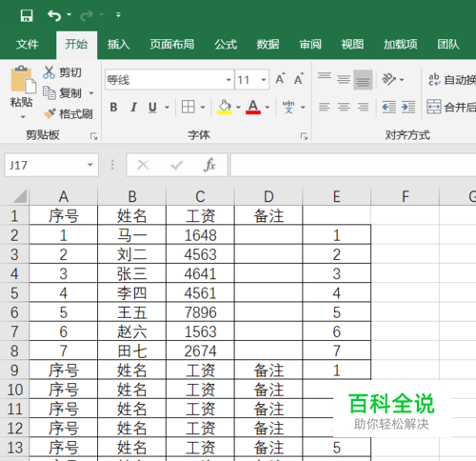Image resolution: width=476 pixels, height=461 pixels.
Task: Increase font size with larger A icon
Action: 280,79
